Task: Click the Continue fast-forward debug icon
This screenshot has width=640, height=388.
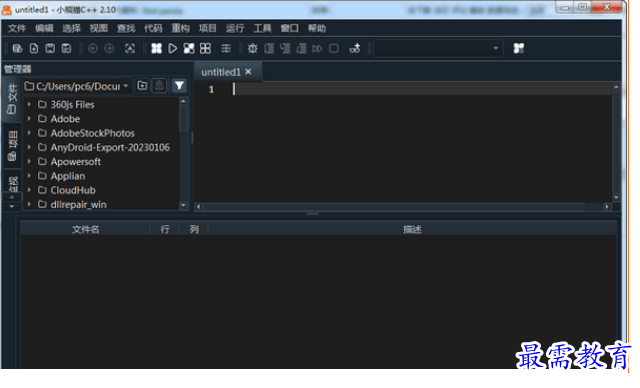Action: 317,49
